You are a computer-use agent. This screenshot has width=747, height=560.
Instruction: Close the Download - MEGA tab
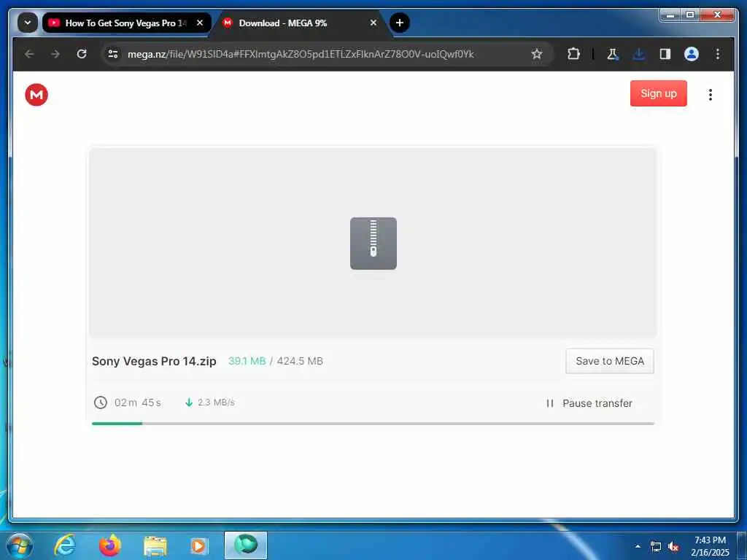(x=373, y=23)
